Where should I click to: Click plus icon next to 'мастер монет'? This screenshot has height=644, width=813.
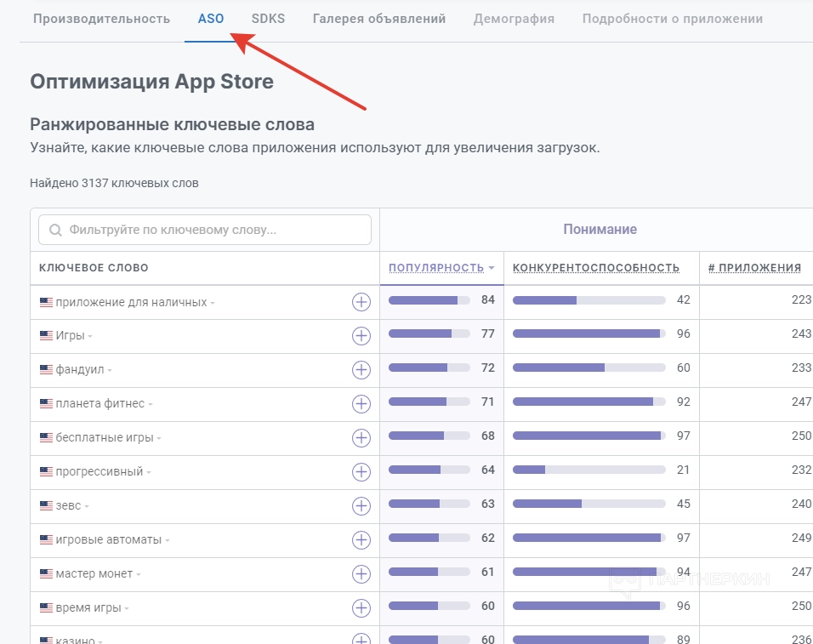pyautogui.click(x=361, y=573)
